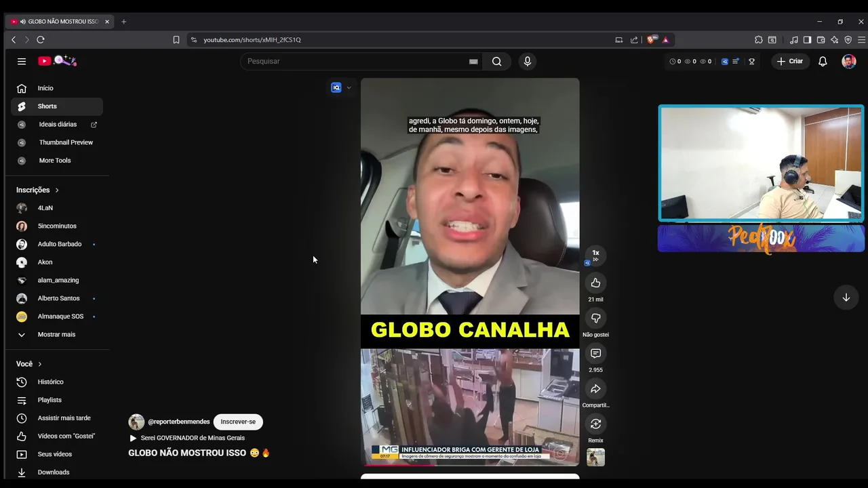The height and width of the screenshot is (488, 868).
Task: Bookmark this page
Action: 176,40
